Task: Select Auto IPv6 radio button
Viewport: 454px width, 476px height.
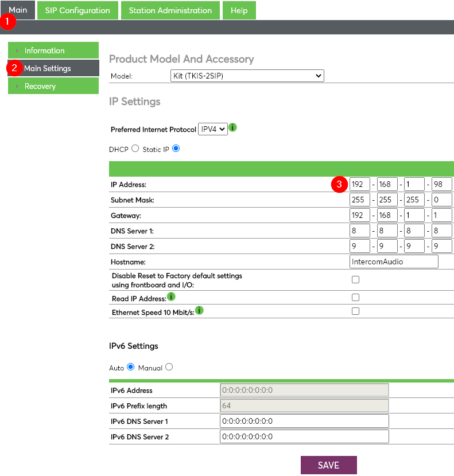Action: 130,367
